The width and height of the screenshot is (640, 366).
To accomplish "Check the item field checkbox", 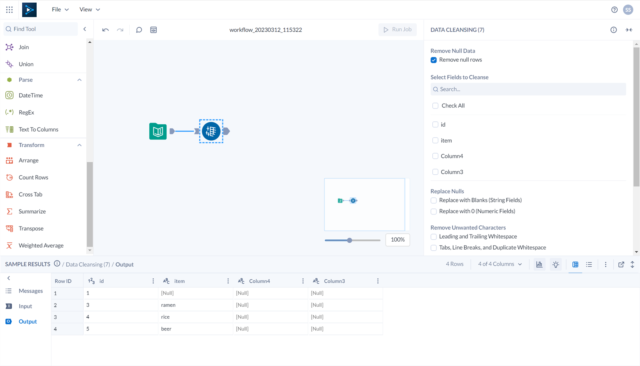I will (435, 140).
